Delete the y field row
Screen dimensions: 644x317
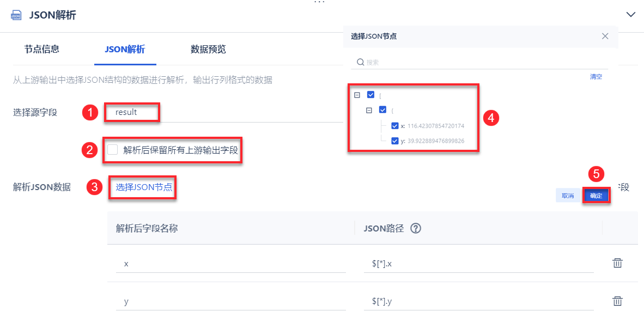click(617, 301)
